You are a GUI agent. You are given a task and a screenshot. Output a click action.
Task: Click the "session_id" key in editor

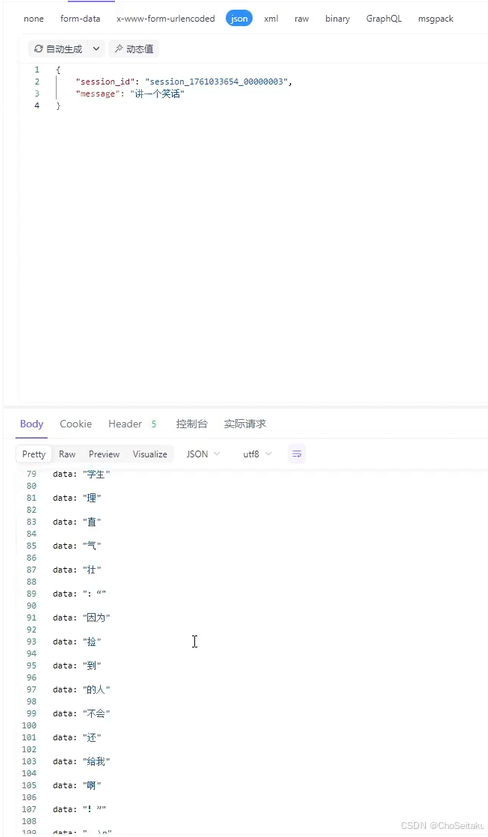point(105,82)
